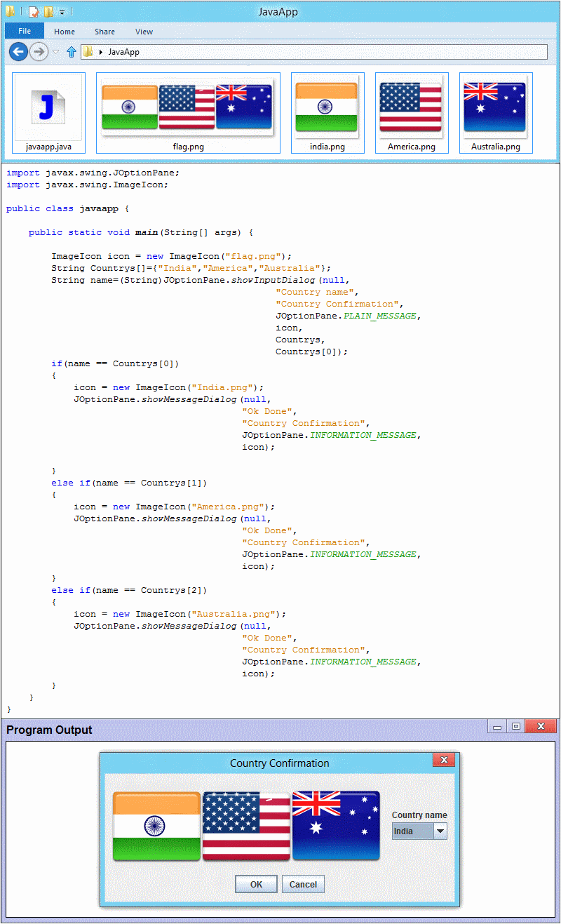561x924 pixels.
Task: Switch to the Share ribbon tab
Action: [104, 31]
